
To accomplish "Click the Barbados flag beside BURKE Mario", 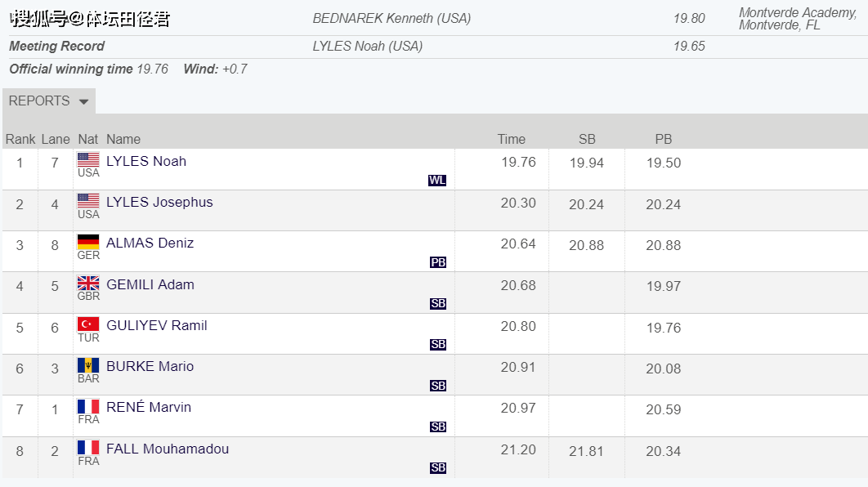I will coord(88,365).
